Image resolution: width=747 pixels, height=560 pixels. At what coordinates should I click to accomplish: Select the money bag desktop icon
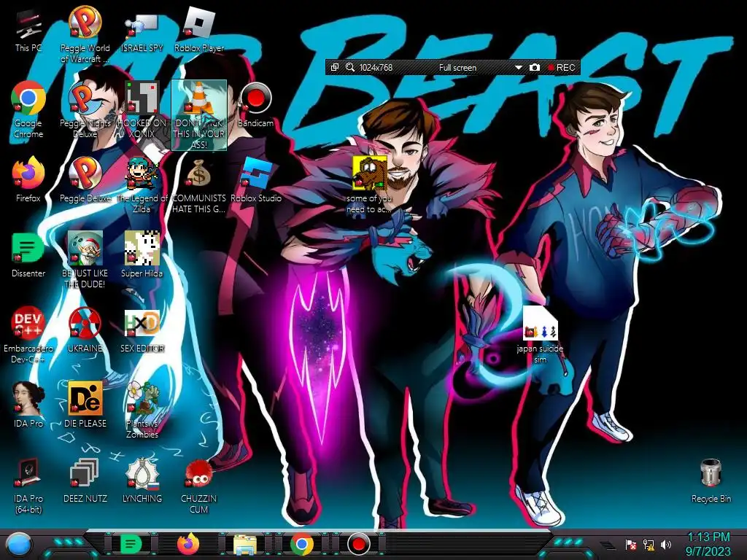coord(198,185)
